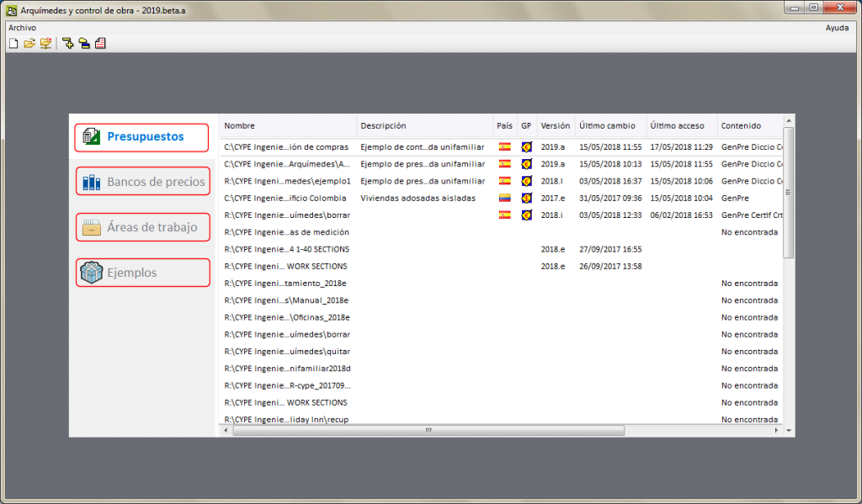Click description 'Viviendas adosadas aisladas'
Screen dimensions: 862x504
coord(418,198)
